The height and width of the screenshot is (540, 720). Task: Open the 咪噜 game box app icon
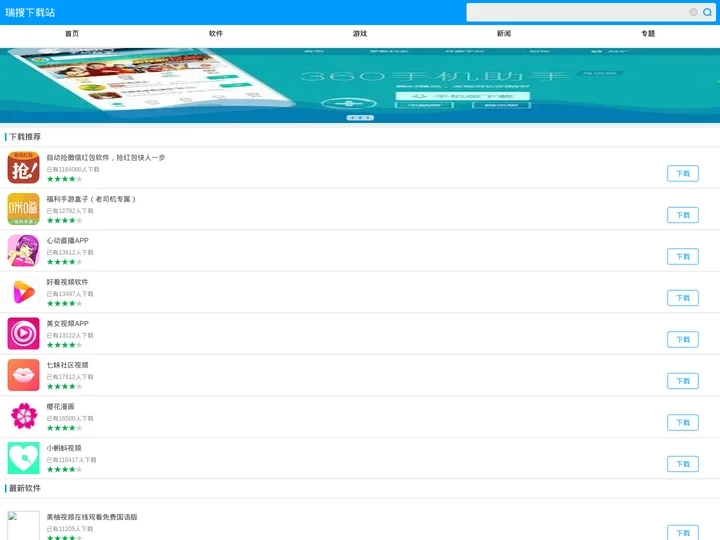click(23, 209)
